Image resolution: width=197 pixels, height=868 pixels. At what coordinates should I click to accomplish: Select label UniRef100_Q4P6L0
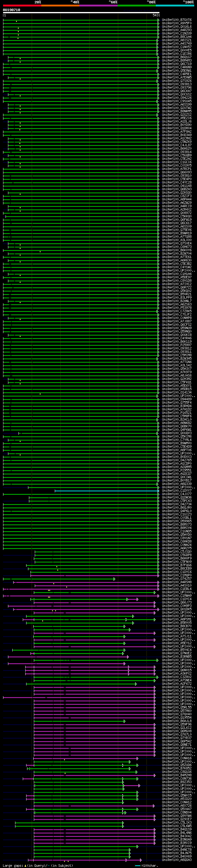click(177, 511)
